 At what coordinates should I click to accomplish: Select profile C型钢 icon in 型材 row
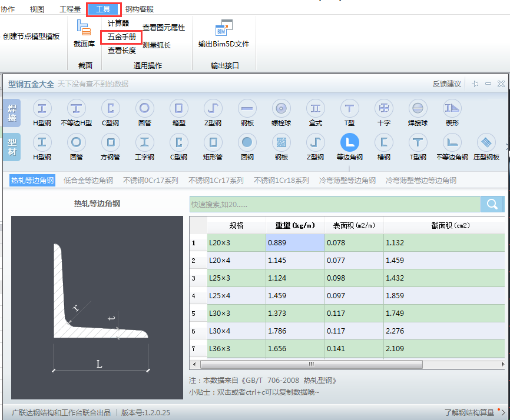pyautogui.click(x=178, y=142)
